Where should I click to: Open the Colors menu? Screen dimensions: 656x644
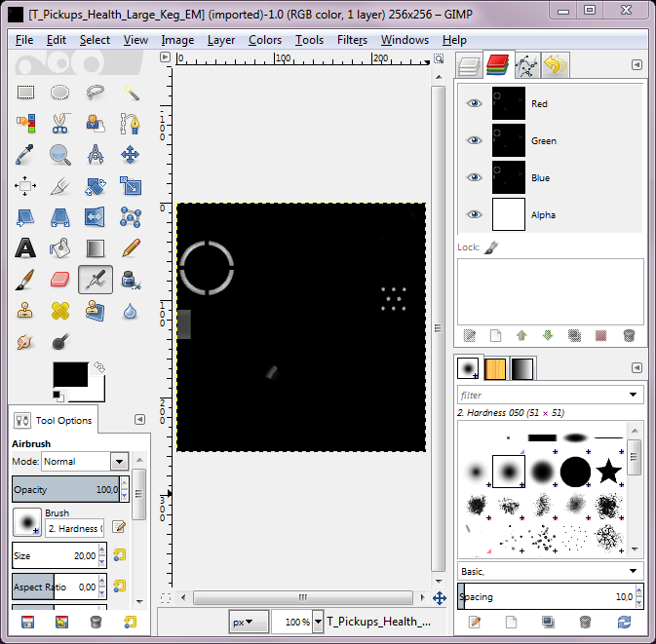[264, 40]
